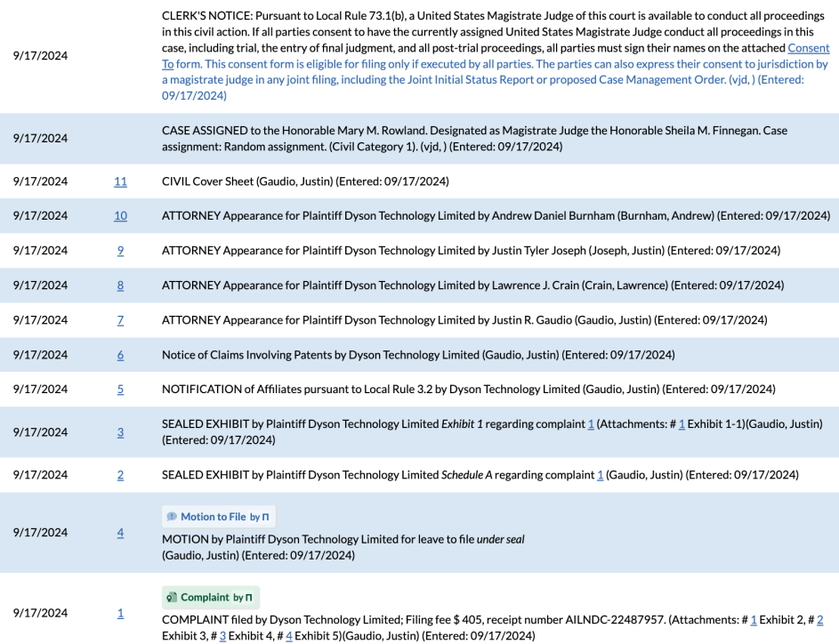Open docket entry 9 link
839x644 pixels.
pos(120,250)
